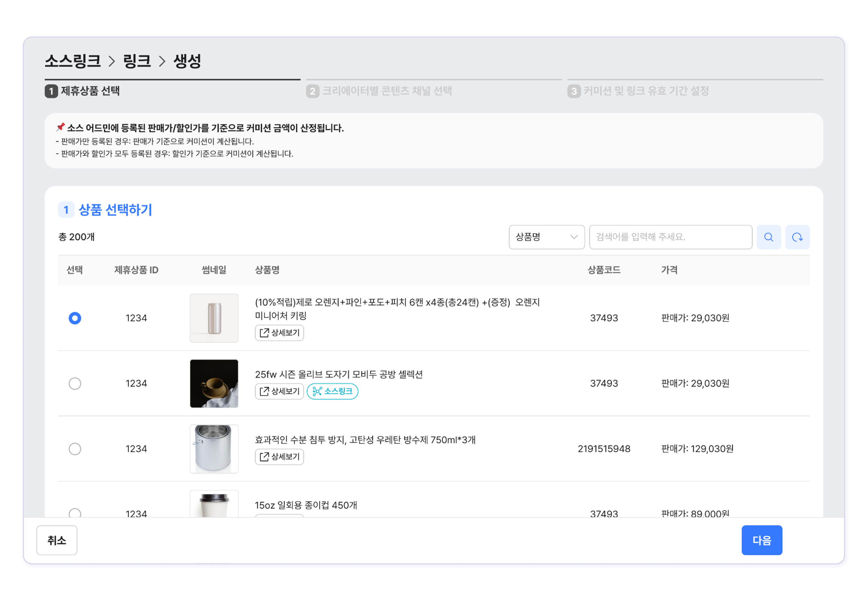This screenshot has width=868, height=601.
Task: Click breadcrumb chevron after 소스링크
Action: (112, 61)
